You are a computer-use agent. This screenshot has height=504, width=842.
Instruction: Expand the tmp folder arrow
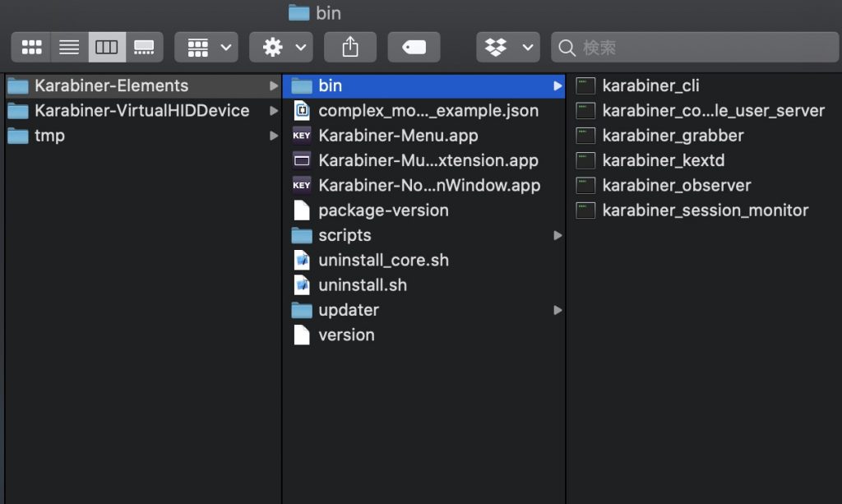coord(273,136)
